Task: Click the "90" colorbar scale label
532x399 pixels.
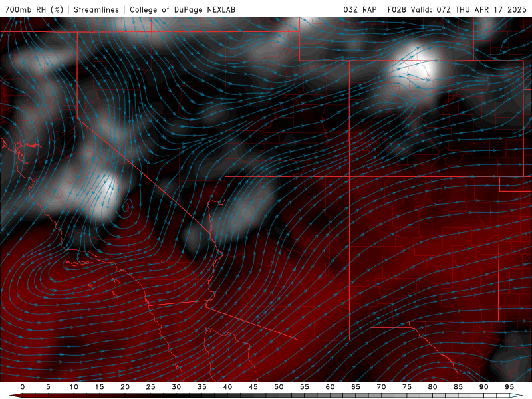Action: click(483, 387)
